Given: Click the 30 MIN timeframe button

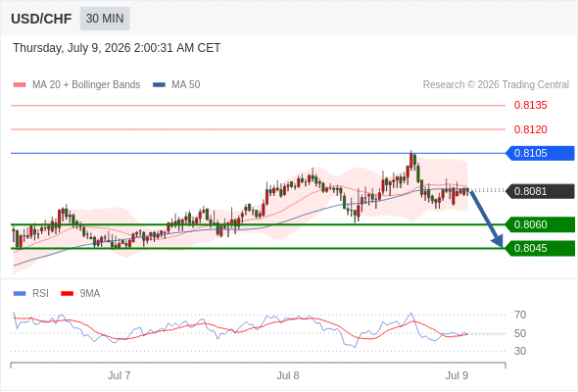Looking at the screenshot, I should (x=105, y=19).
